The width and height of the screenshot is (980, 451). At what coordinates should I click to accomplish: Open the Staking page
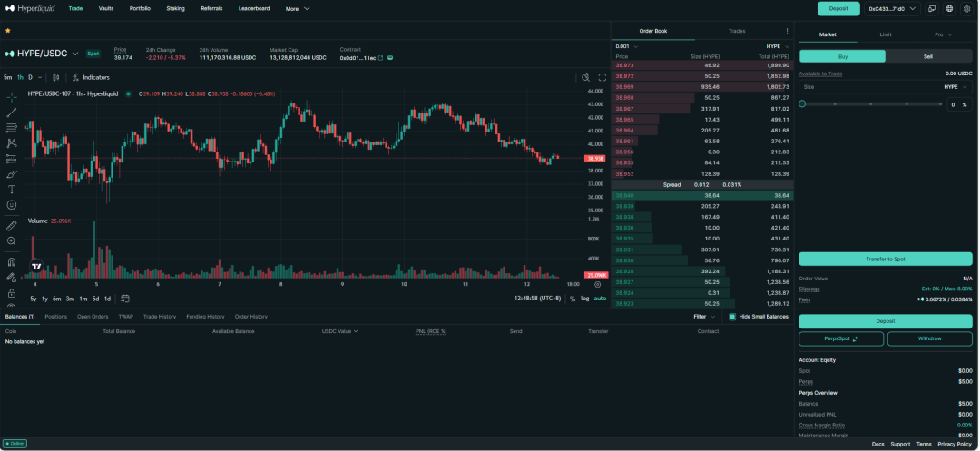tap(176, 9)
